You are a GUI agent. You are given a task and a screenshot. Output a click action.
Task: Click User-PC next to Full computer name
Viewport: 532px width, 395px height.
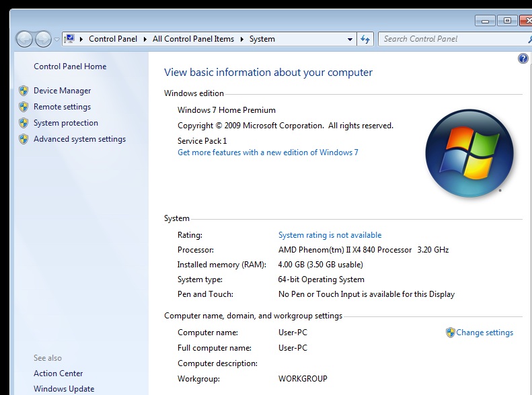pyautogui.click(x=293, y=348)
